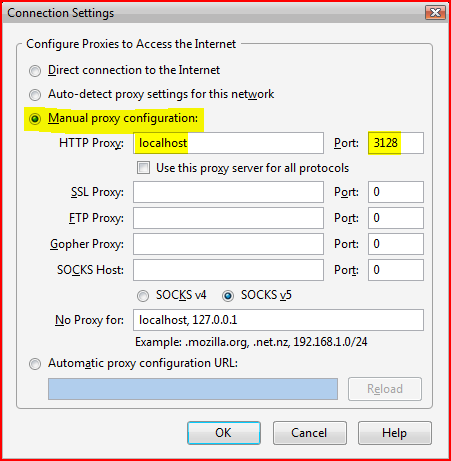Click the HTTP Proxy field containing localhost
The image size is (451, 461).
(x=228, y=143)
